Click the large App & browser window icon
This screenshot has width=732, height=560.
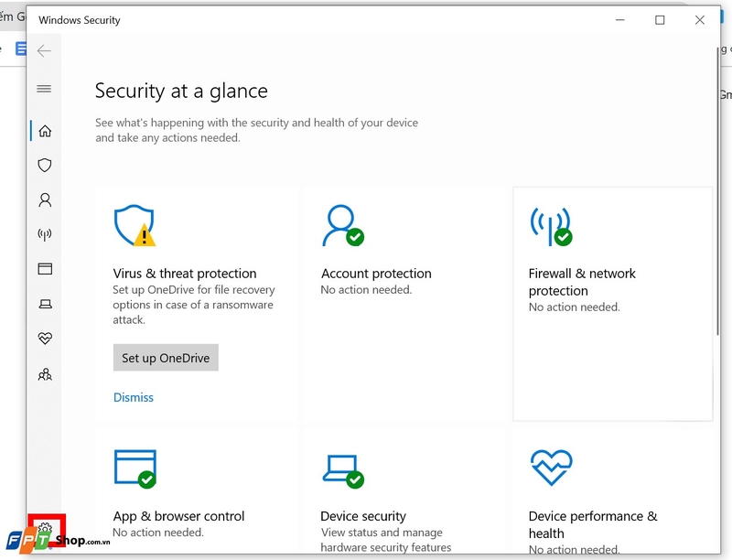point(135,468)
